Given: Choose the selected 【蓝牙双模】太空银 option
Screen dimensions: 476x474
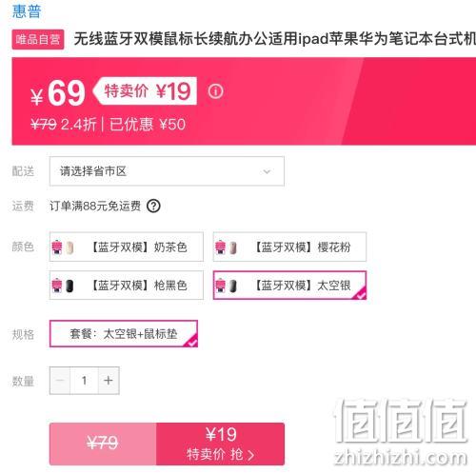Looking at the screenshot, I should (x=289, y=285).
